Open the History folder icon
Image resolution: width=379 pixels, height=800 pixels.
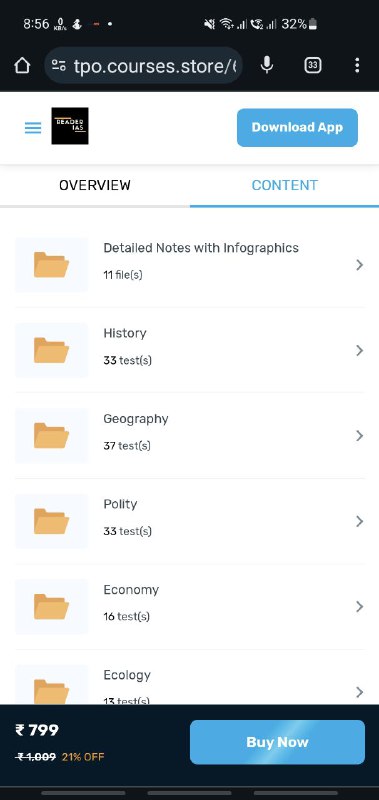52,350
